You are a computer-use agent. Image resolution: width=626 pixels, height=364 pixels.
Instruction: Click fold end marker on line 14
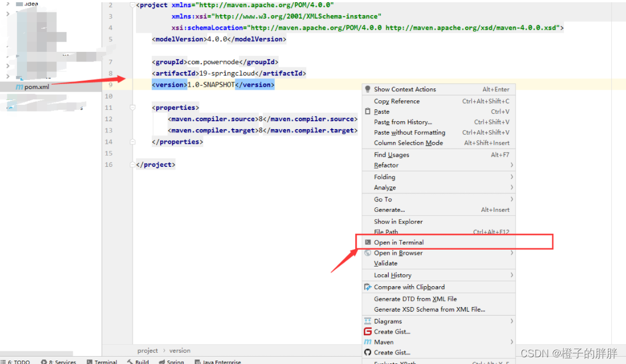click(x=133, y=141)
